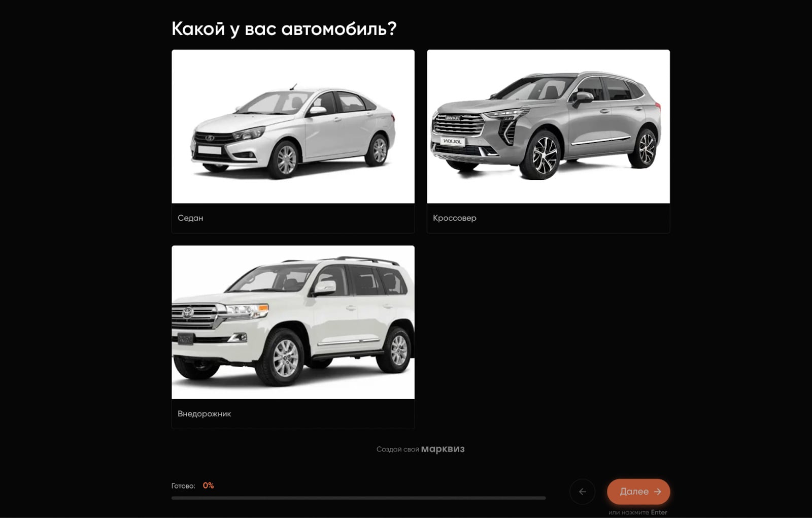
Task: Choose the gray Haval crossover photo
Action: pyautogui.click(x=548, y=126)
